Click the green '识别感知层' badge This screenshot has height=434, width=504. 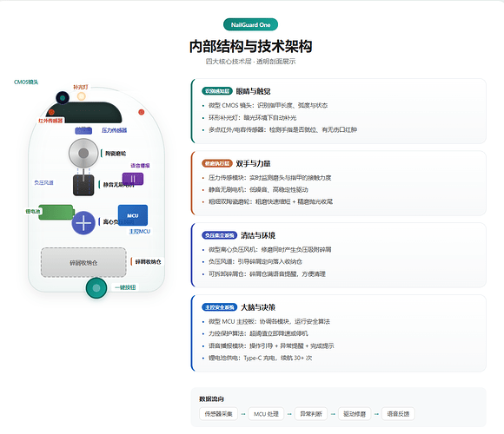pos(217,91)
